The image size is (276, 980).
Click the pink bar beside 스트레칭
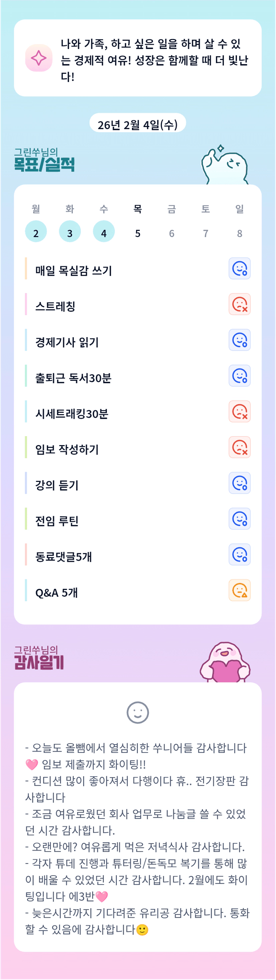click(x=26, y=304)
